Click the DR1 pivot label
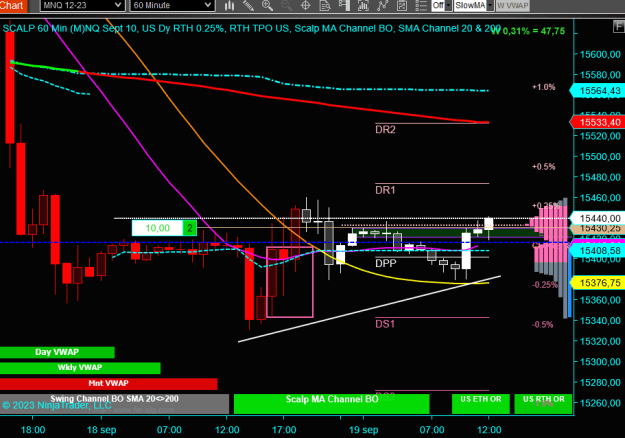625x438 pixels. pyautogui.click(x=385, y=190)
